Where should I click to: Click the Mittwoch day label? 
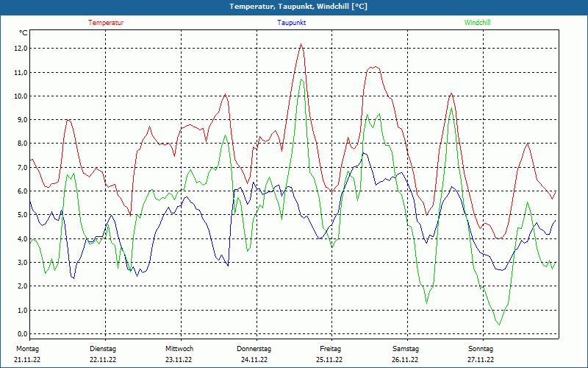(x=179, y=349)
